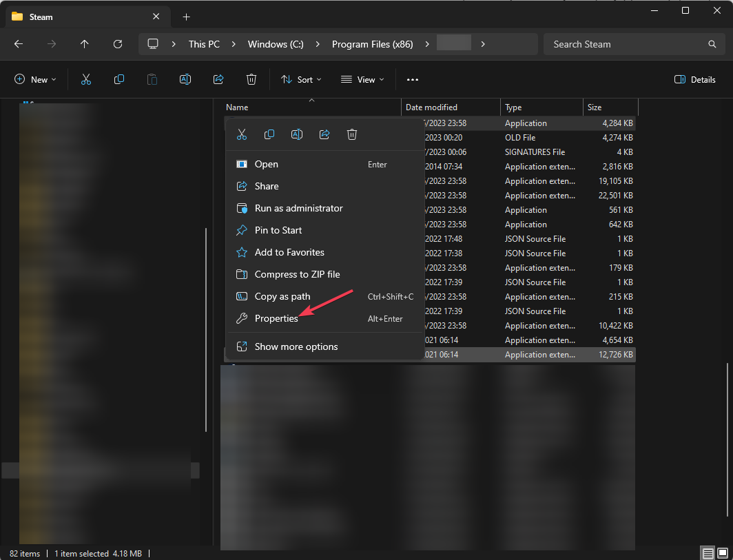
Task: Sort files by the Date modified column header
Action: 431,107
